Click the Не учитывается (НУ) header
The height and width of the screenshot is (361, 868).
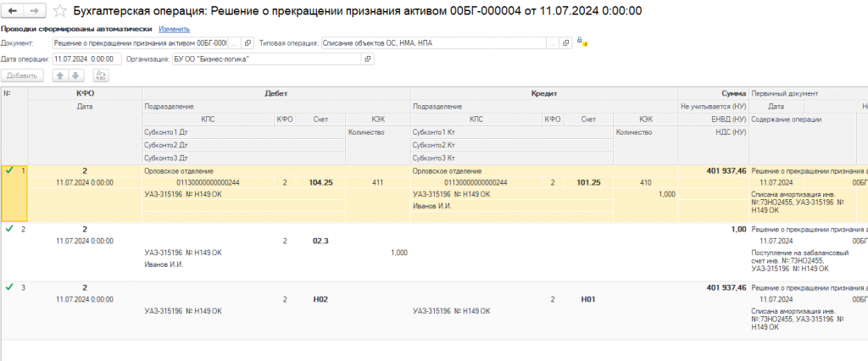(714, 106)
